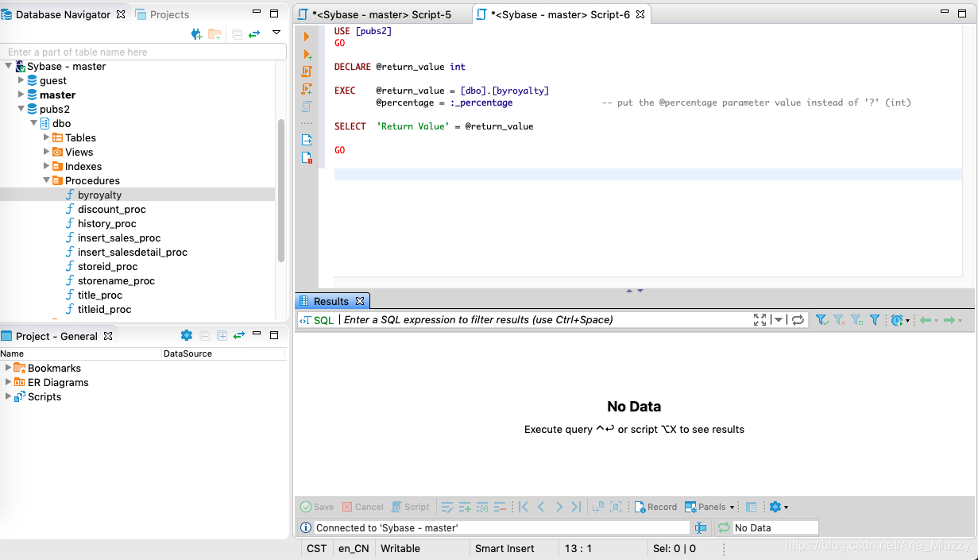Open the Panels dropdown arrow

[732, 508]
